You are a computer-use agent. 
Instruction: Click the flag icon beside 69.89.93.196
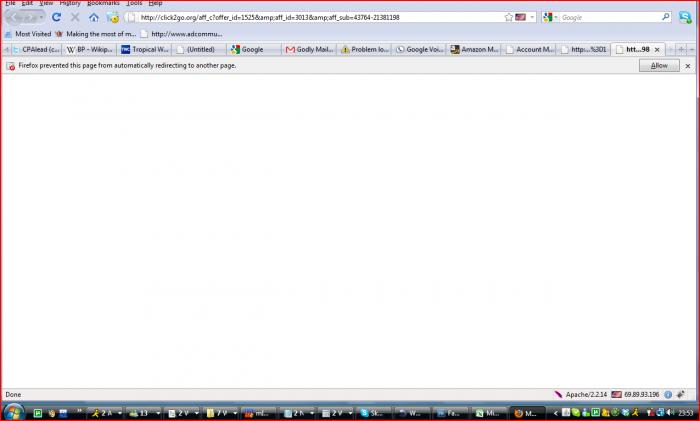(x=617, y=394)
